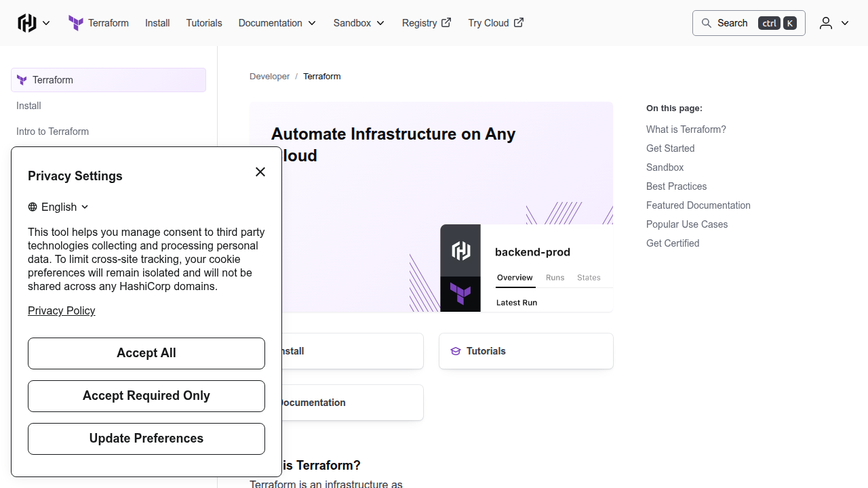Screen dimensions: 868x488
Task: Click the magnifier icon in Search
Action: [x=707, y=23]
